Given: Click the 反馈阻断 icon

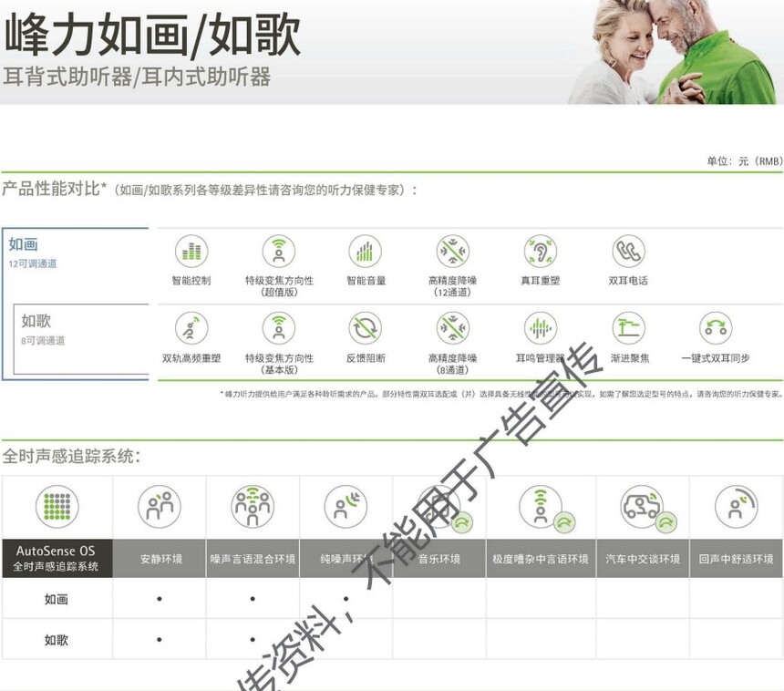Looking at the screenshot, I should coord(366,328).
